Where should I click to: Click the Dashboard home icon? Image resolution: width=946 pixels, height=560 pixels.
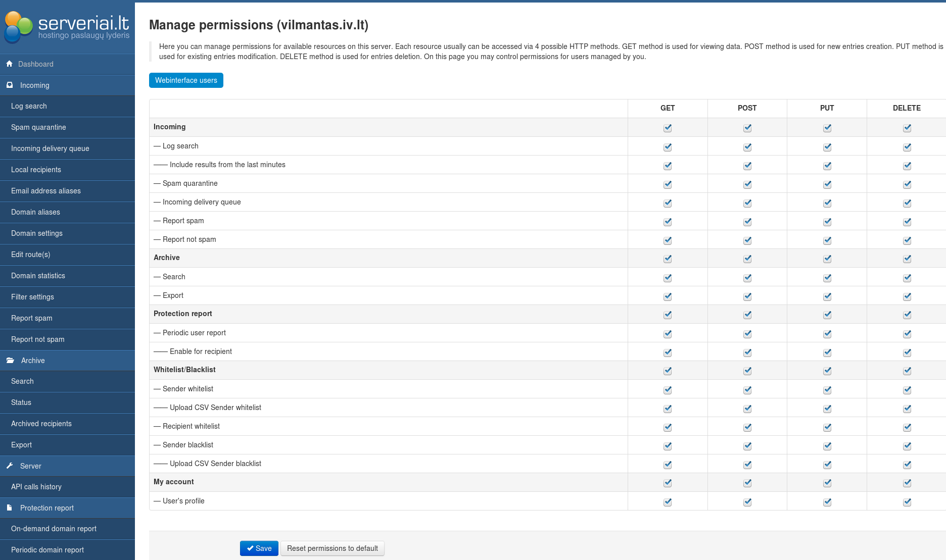[9, 64]
